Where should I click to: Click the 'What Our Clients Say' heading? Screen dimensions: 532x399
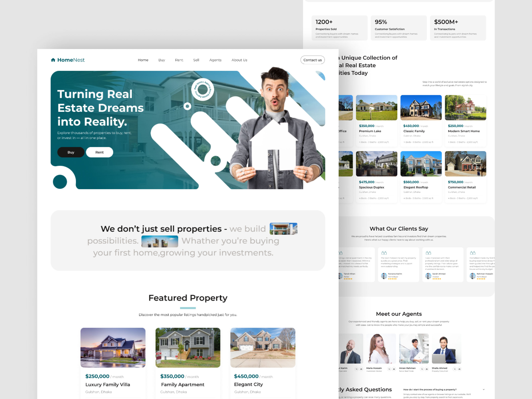click(x=399, y=228)
